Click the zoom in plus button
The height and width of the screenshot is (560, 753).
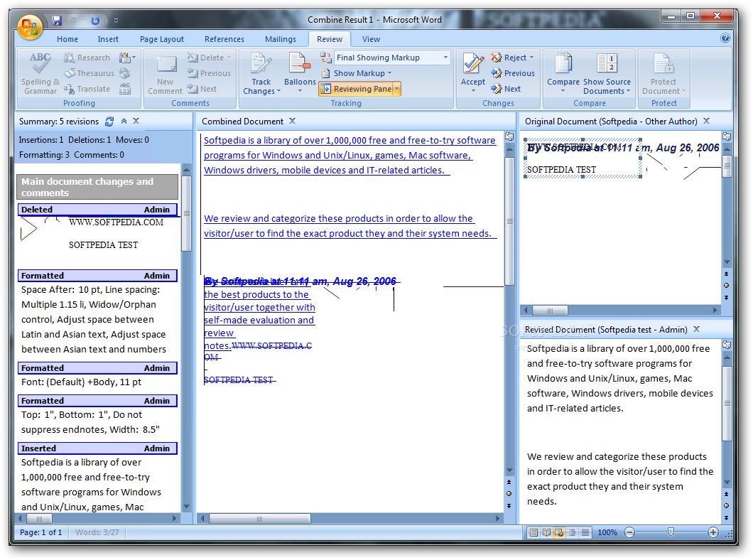713,532
